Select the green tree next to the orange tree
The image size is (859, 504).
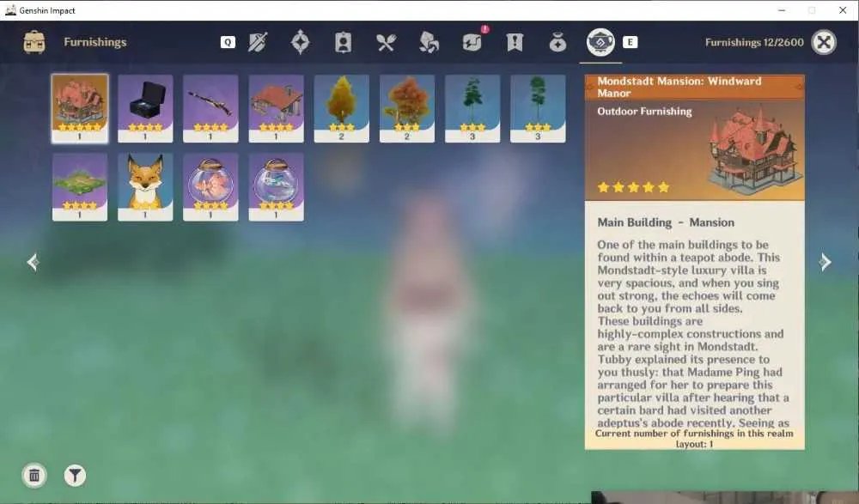[x=472, y=108]
